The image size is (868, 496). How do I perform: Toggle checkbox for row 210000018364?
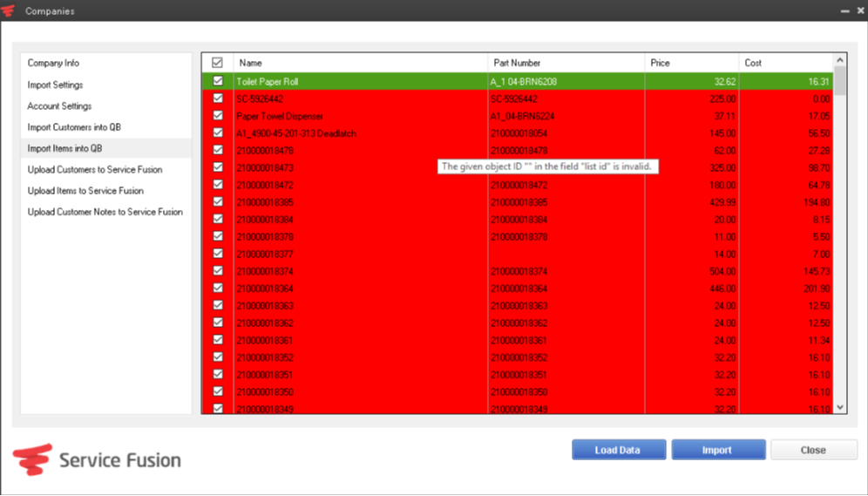point(218,288)
